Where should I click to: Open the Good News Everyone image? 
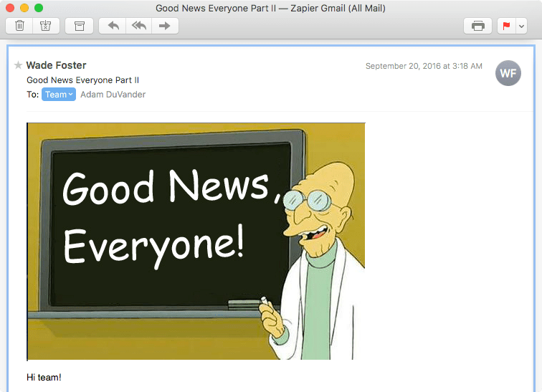(x=196, y=242)
